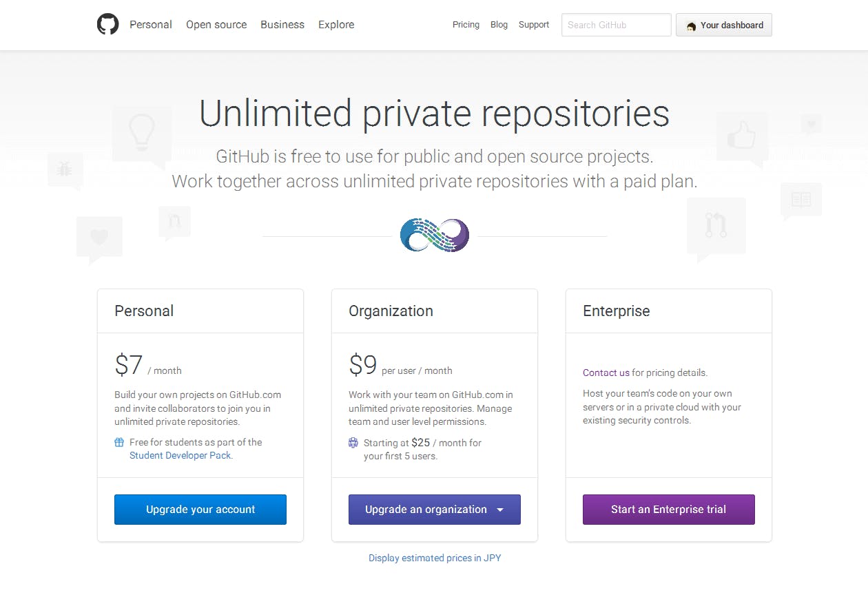
Task: Click the avatar icon in dashboard button
Action: (x=691, y=25)
